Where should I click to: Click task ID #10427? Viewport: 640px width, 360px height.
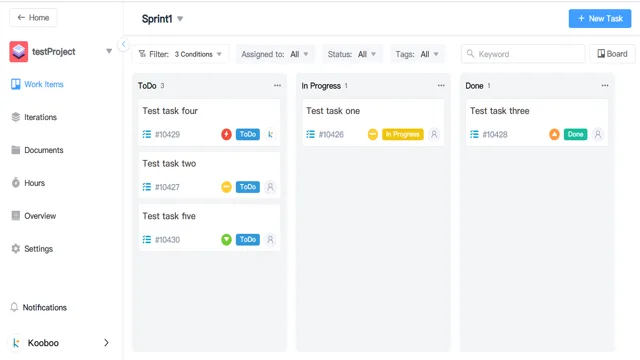coord(167,187)
